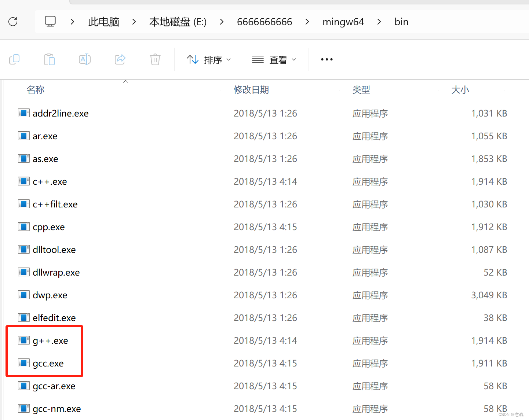Navigate to mingw64 in breadcrumb
The image size is (529, 420).
click(343, 22)
